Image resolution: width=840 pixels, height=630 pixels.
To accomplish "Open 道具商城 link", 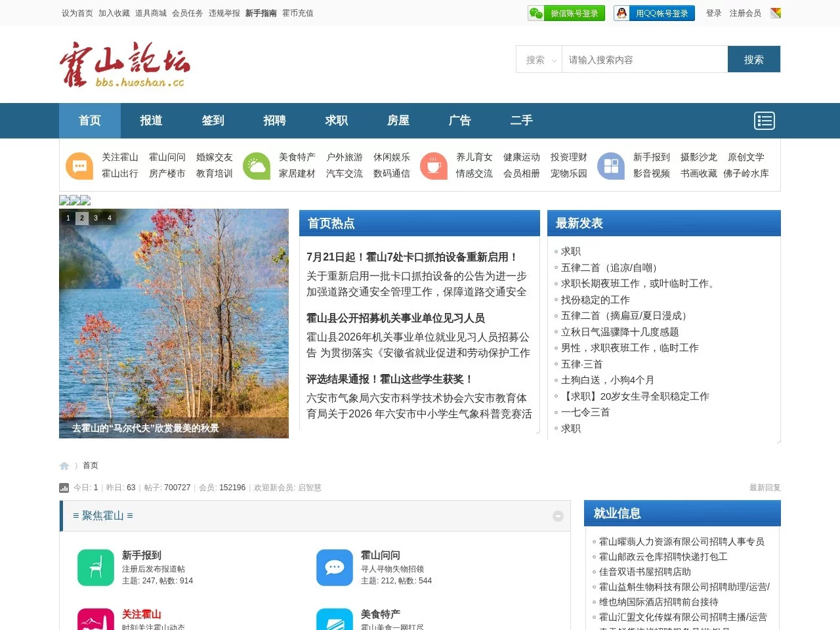I will coord(151,13).
